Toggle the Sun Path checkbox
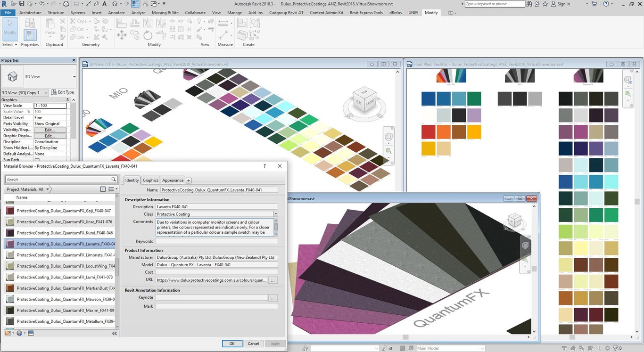 click(x=37, y=160)
